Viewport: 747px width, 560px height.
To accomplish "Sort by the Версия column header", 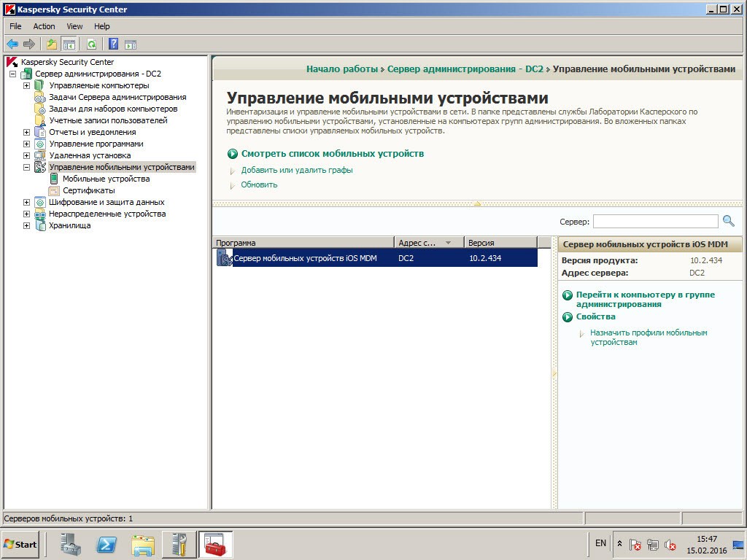I will pyautogui.click(x=500, y=243).
